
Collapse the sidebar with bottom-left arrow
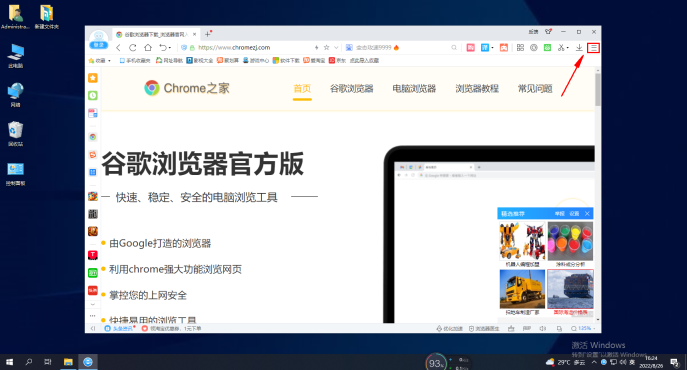92,328
